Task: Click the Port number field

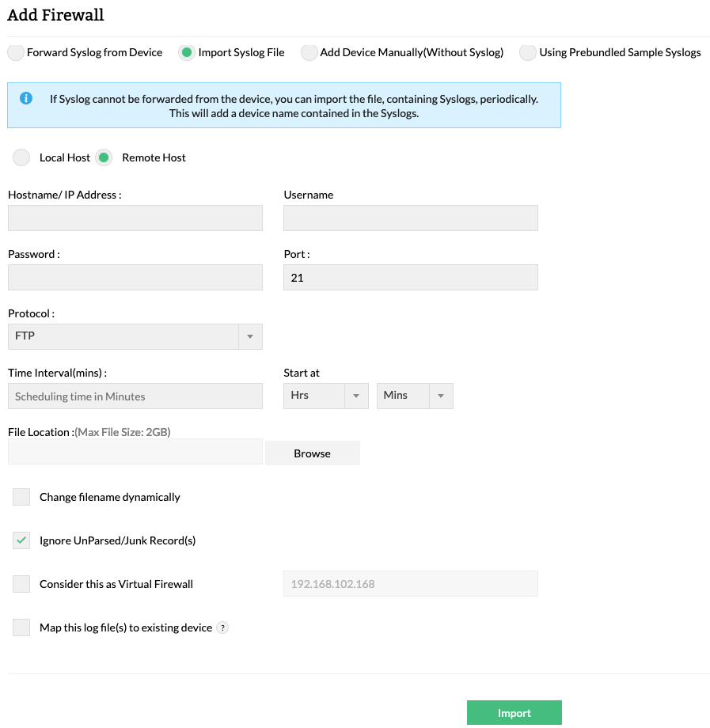Action: [410, 278]
